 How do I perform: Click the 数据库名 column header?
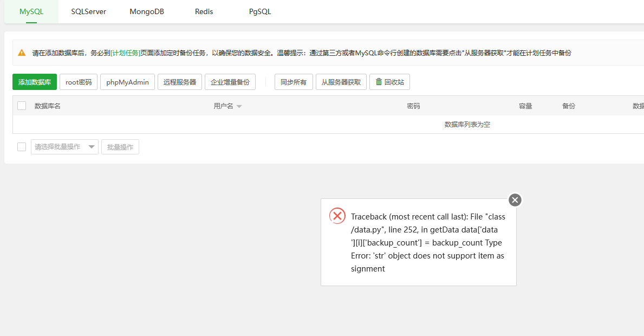click(x=47, y=106)
